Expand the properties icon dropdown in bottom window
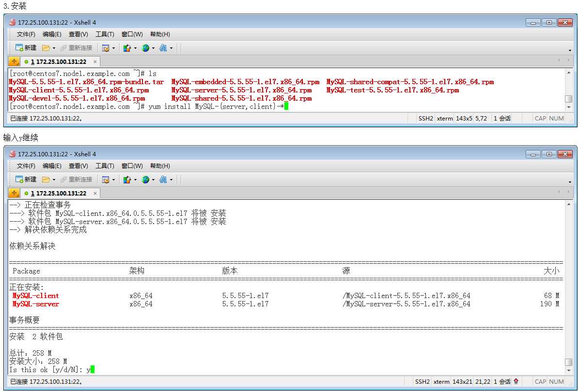 coord(113,180)
